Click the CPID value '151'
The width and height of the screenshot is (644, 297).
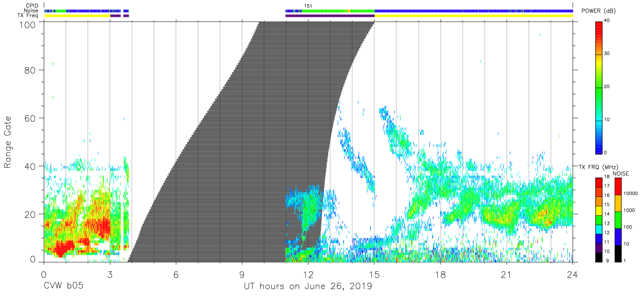point(308,6)
